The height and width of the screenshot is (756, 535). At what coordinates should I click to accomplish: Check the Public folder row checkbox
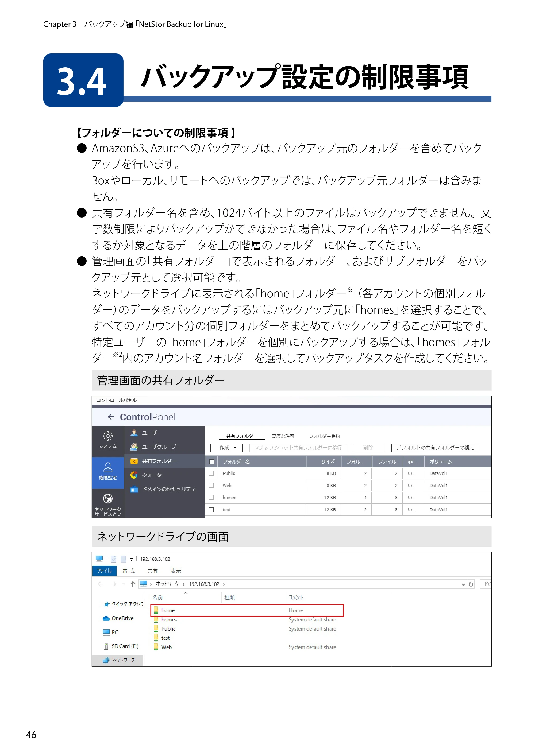[211, 473]
